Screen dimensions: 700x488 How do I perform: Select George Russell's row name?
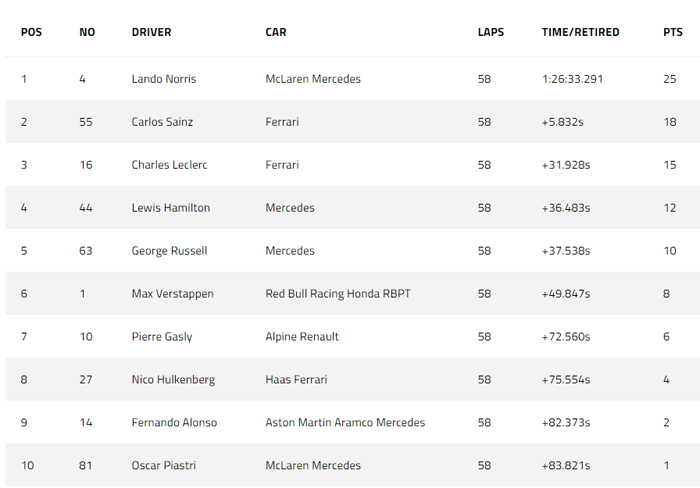tap(169, 251)
